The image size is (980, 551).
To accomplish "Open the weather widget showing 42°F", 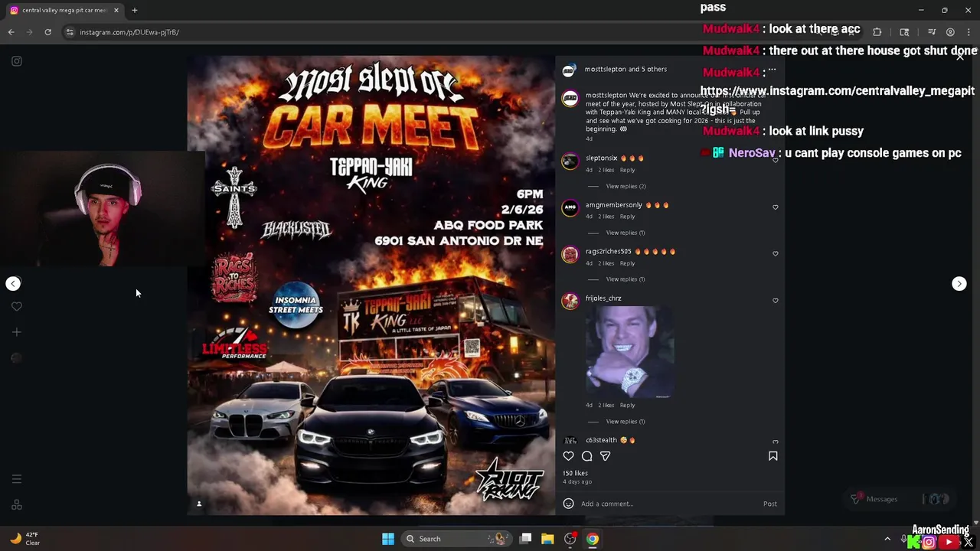I will [x=24, y=539].
